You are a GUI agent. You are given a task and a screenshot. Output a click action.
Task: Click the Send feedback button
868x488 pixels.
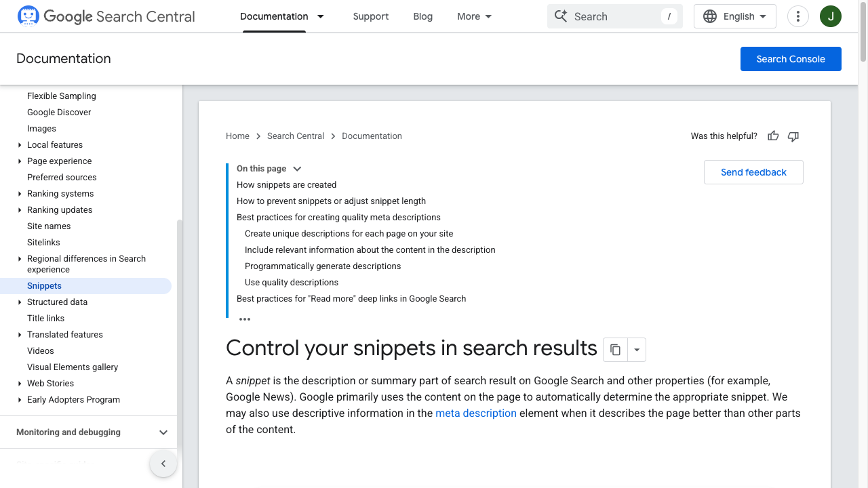click(753, 172)
